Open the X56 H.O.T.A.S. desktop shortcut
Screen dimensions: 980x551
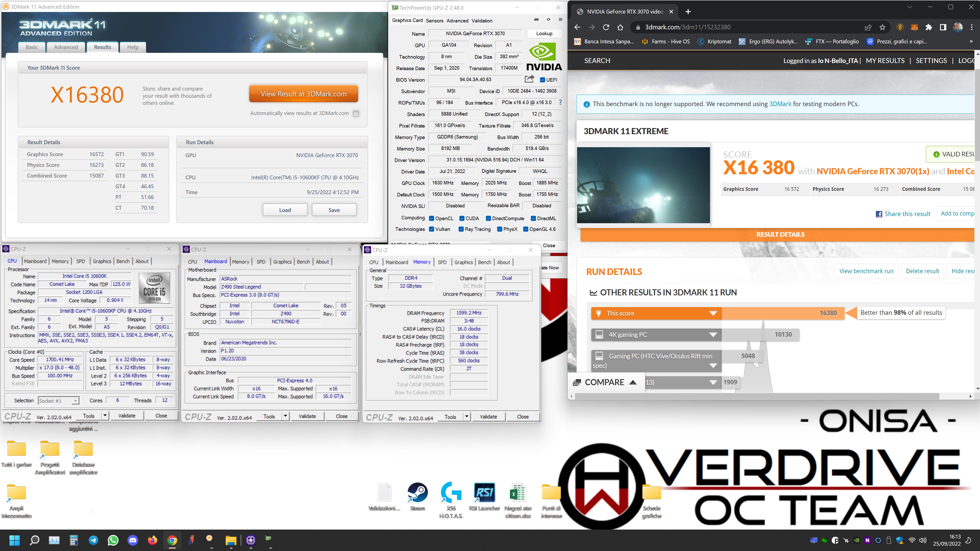click(451, 500)
